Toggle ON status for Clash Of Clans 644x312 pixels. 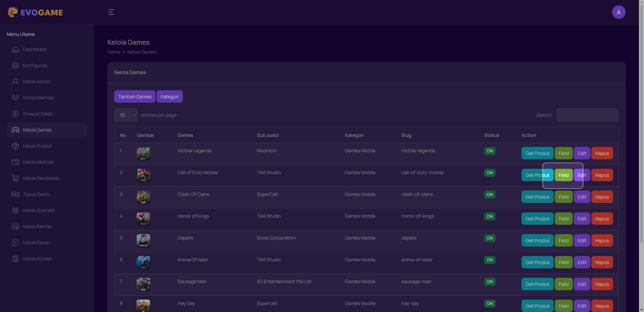[x=490, y=195]
